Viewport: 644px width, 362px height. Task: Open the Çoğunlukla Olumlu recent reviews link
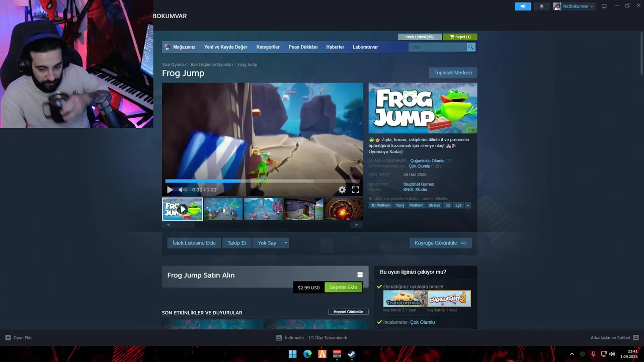(x=427, y=161)
